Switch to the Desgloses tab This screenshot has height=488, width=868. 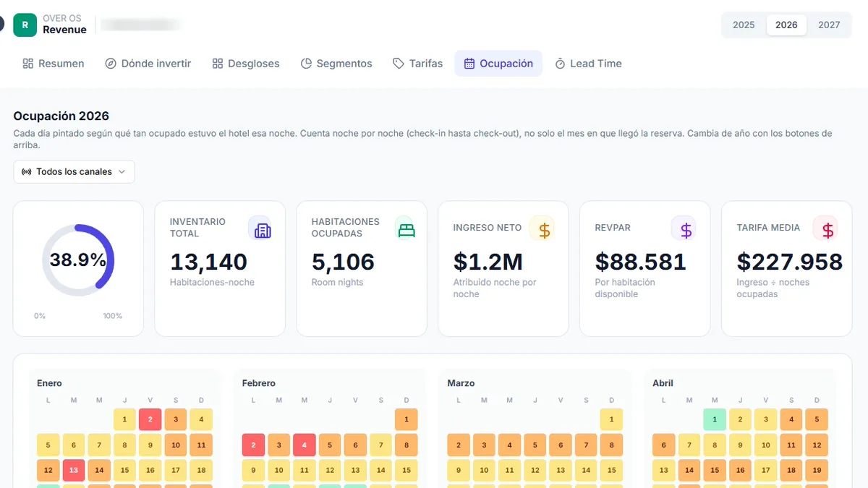246,64
